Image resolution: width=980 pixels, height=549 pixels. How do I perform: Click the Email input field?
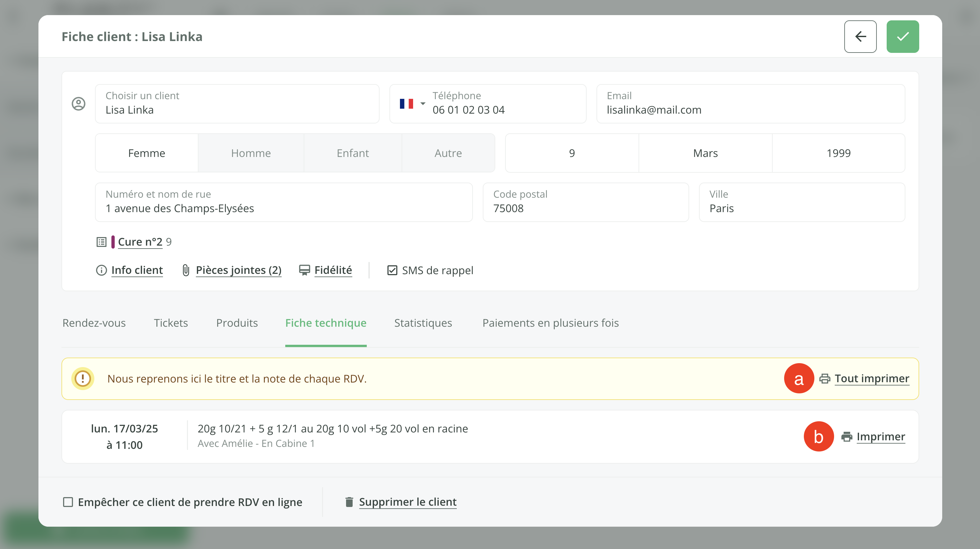coord(750,104)
